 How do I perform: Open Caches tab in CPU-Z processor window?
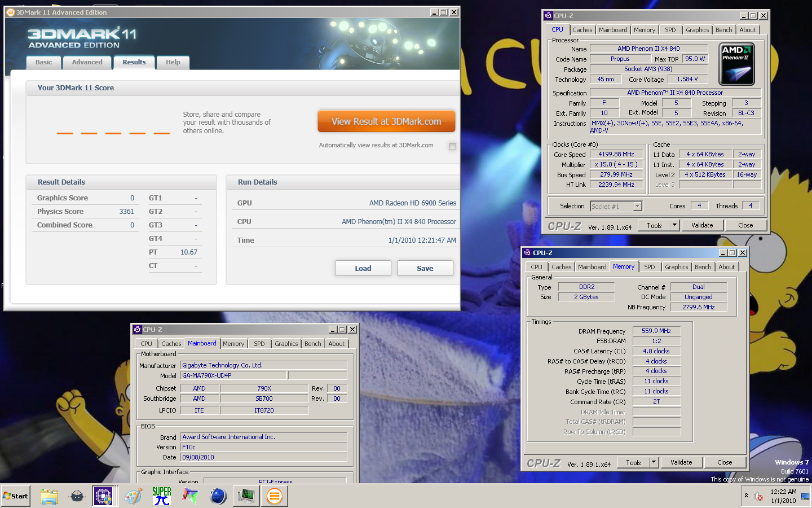[582, 30]
